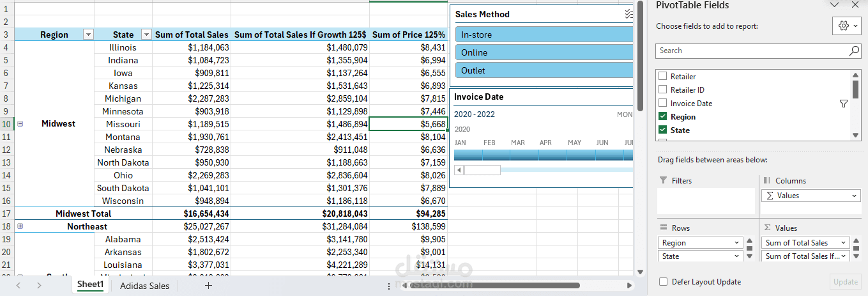Click the MON time level label in timeline
The image size is (868, 296).
click(x=624, y=114)
